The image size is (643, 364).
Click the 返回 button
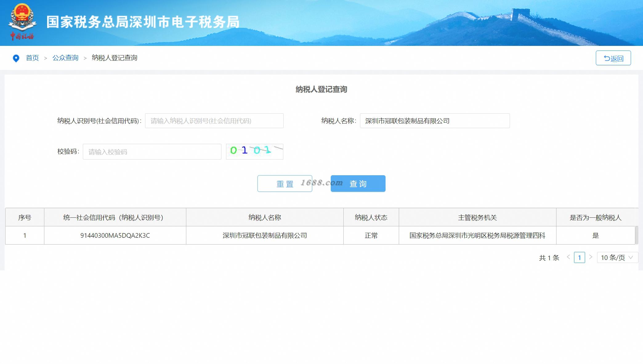613,58
